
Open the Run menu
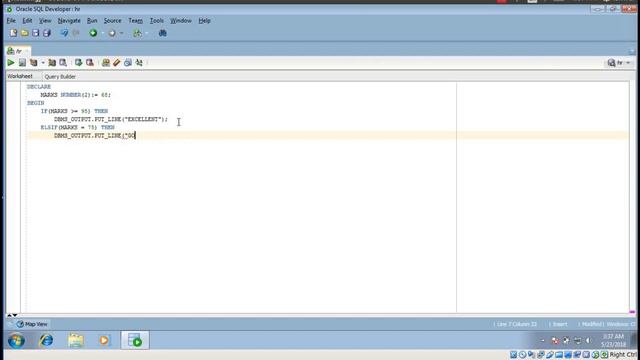click(x=92, y=20)
